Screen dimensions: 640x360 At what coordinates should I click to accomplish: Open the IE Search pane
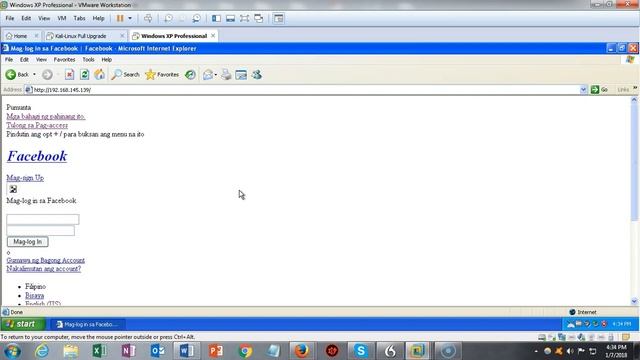(x=125, y=75)
